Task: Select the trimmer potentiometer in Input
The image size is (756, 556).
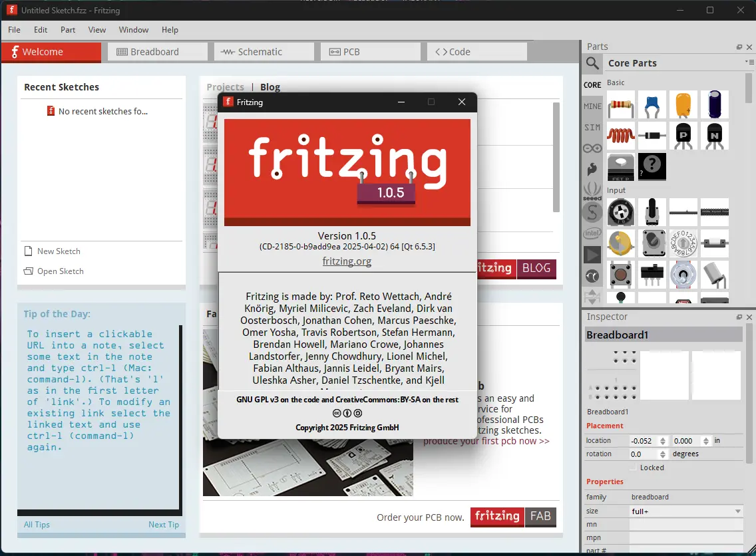Action: 620,212
